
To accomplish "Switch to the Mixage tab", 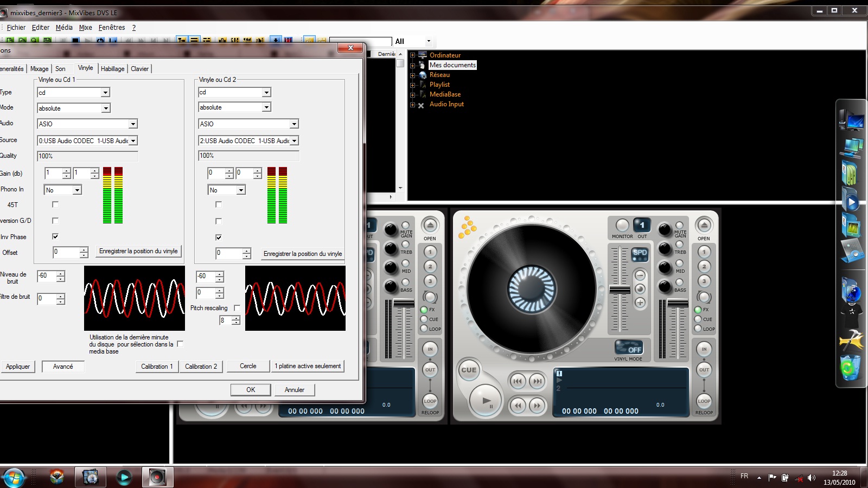I will [x=39, y=69].
